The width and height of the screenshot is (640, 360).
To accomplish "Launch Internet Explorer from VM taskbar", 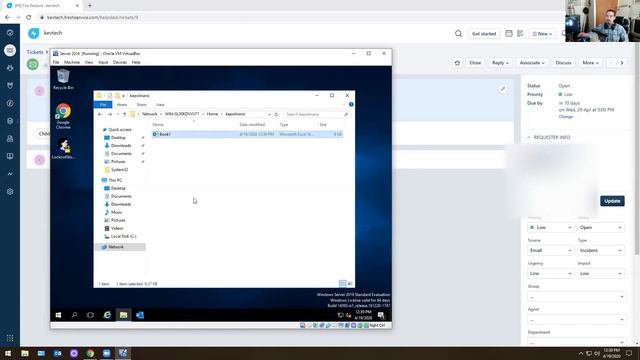I will click(x=107, y=315).
